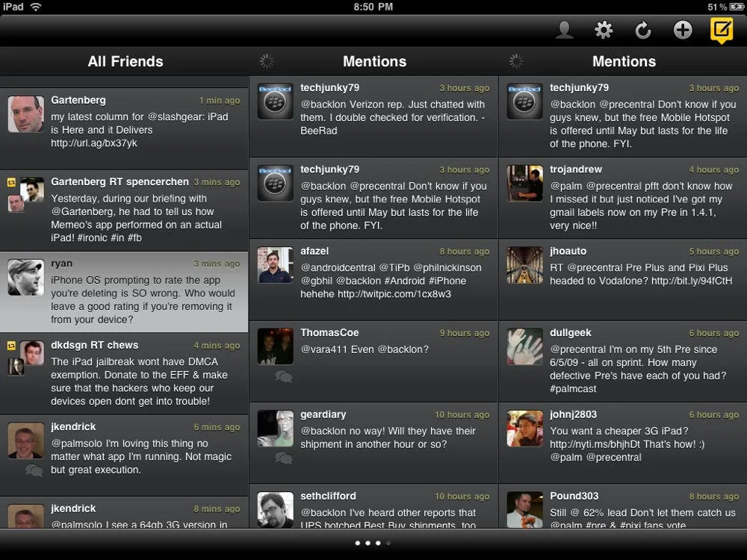Select the All Friends column header
The width and height of the screenshot is (747, 560).
(x=125, y=61)
